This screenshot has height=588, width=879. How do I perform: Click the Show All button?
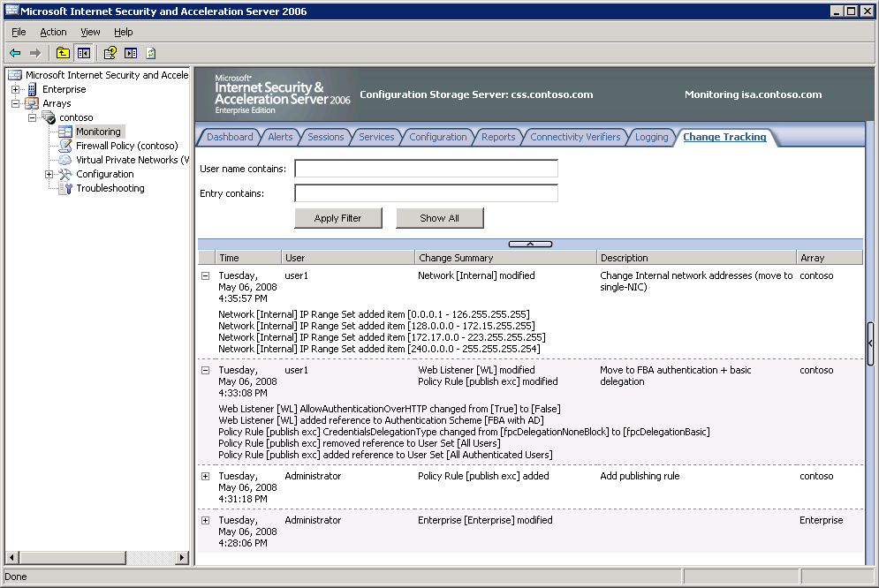click(439, 218)
